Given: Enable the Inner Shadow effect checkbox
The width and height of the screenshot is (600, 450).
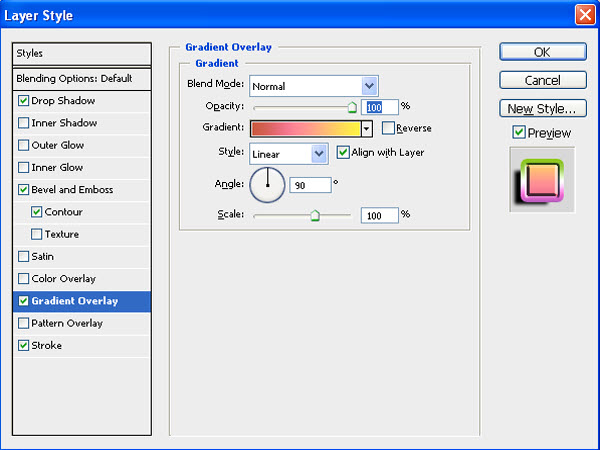Looking at the screenshot, I should (x=23, y=123).
